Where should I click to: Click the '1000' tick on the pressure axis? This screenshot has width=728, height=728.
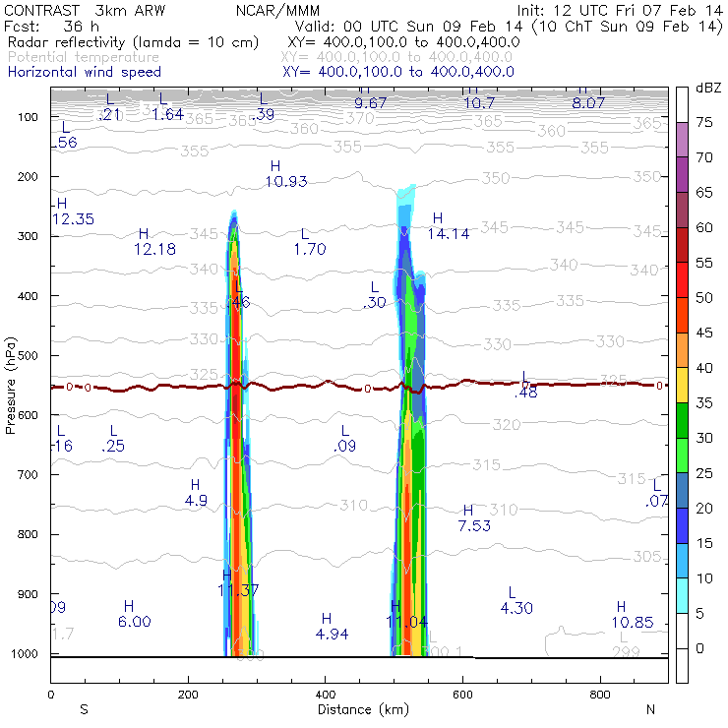click(25, 654)
